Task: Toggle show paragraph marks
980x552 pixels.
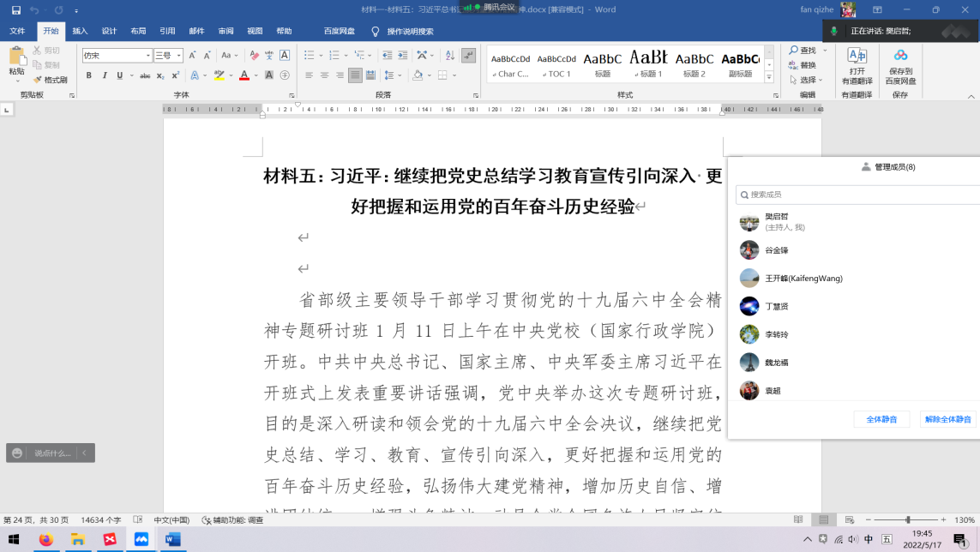Action: tap(469, 56)
